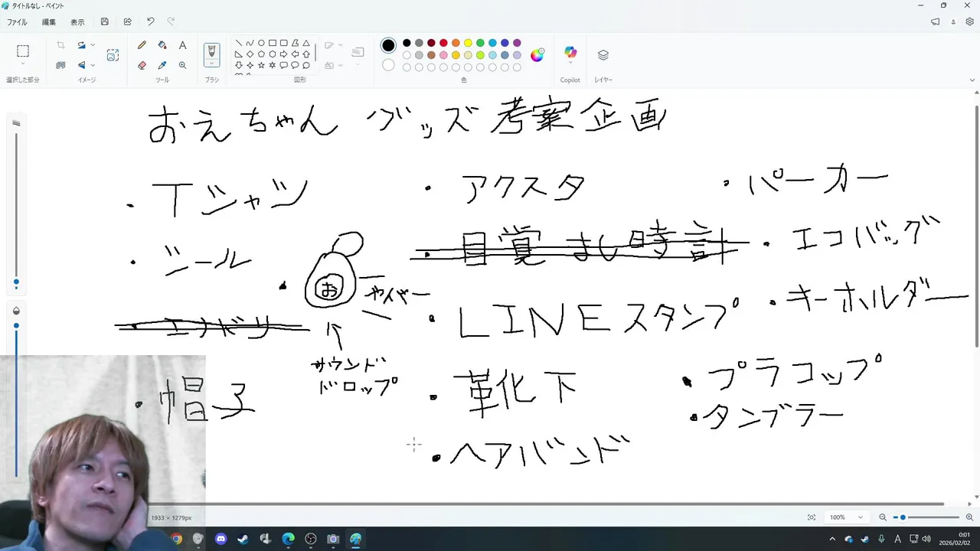Open the Layers panel
The width and height of the screenshot is (980, 551).
click(x=603, y=55)
